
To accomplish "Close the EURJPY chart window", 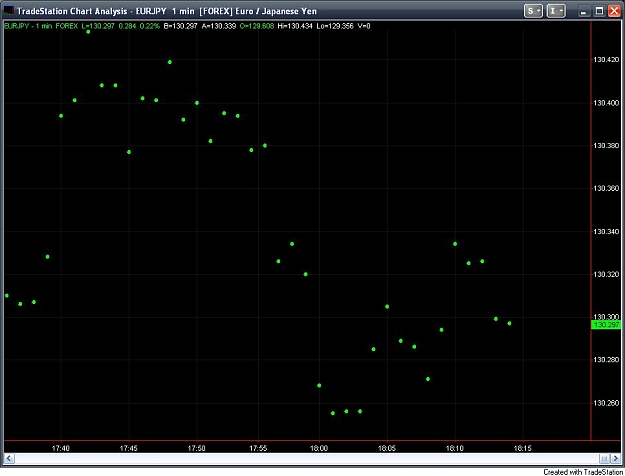I will [x=614, y=11].
